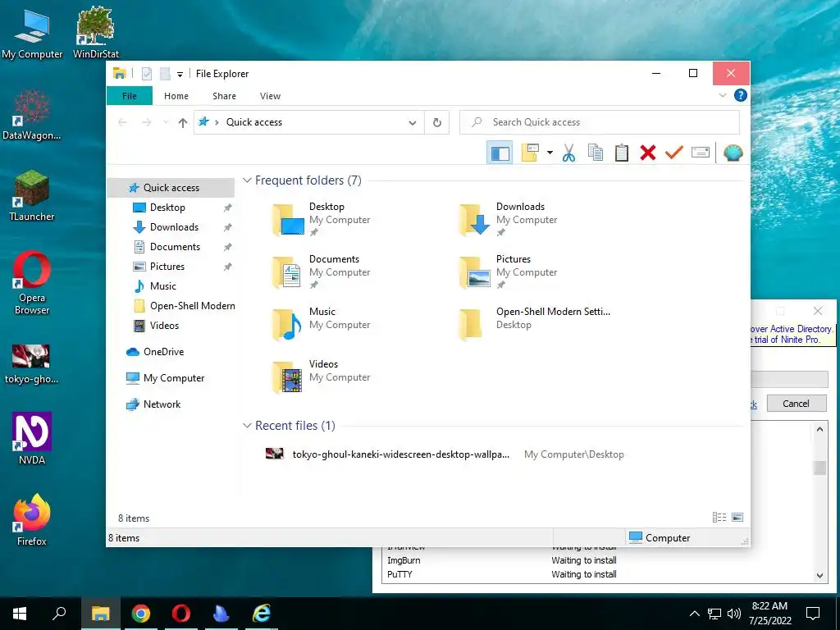Image resolution: width=840 pixels, height=630 pixels.
Task: Click the red X Delete icon
Action: coord(648,153)
